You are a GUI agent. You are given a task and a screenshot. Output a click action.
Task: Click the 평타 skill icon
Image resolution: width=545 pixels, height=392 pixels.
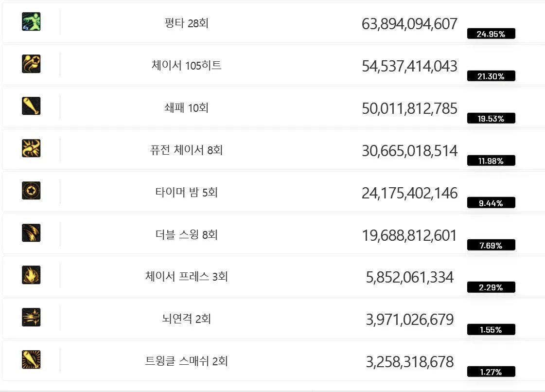pos(31,22)
